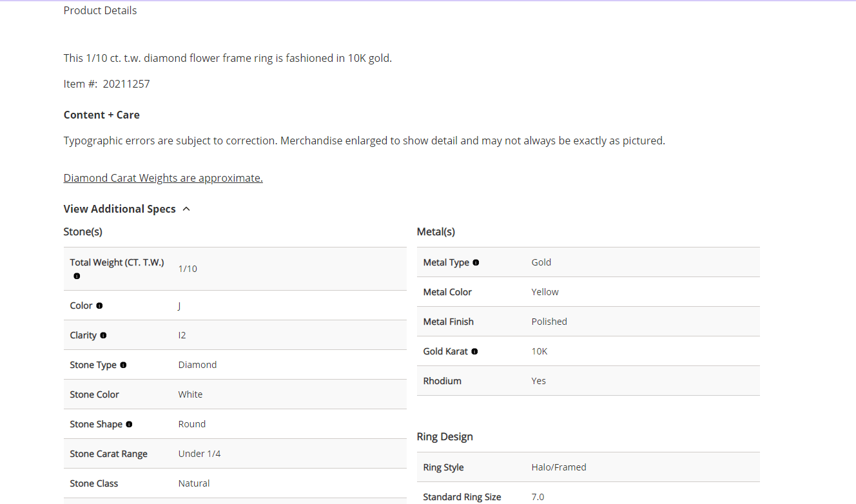The image size is (856, 504).
Task: Select the item number 20211257
Action: pos(126,84)
